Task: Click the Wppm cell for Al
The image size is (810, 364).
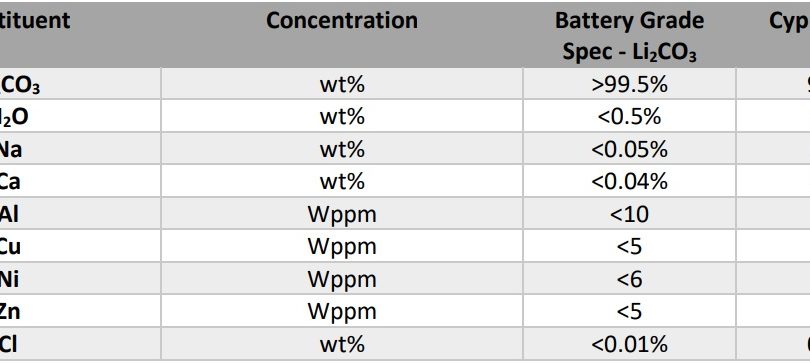Action: click(x=342, y=214)
